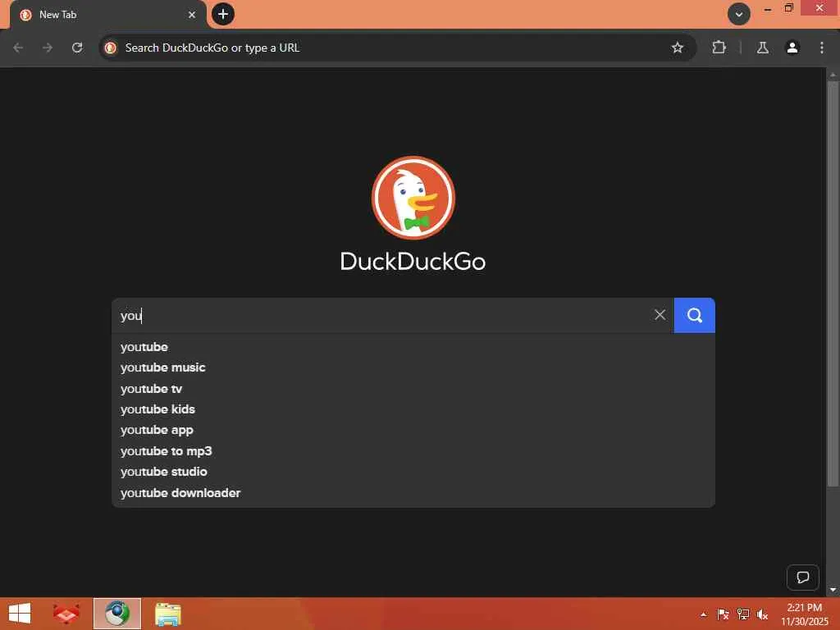Go back using the back arrow
The height and width of the screenshot is (630, 840).
(18, 48)
